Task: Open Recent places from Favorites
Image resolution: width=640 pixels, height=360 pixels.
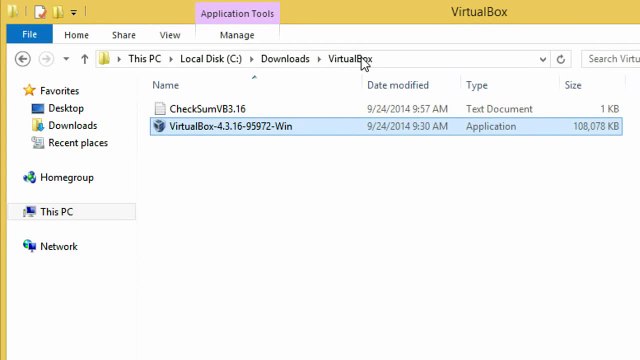Action: (x=78, y=143)
